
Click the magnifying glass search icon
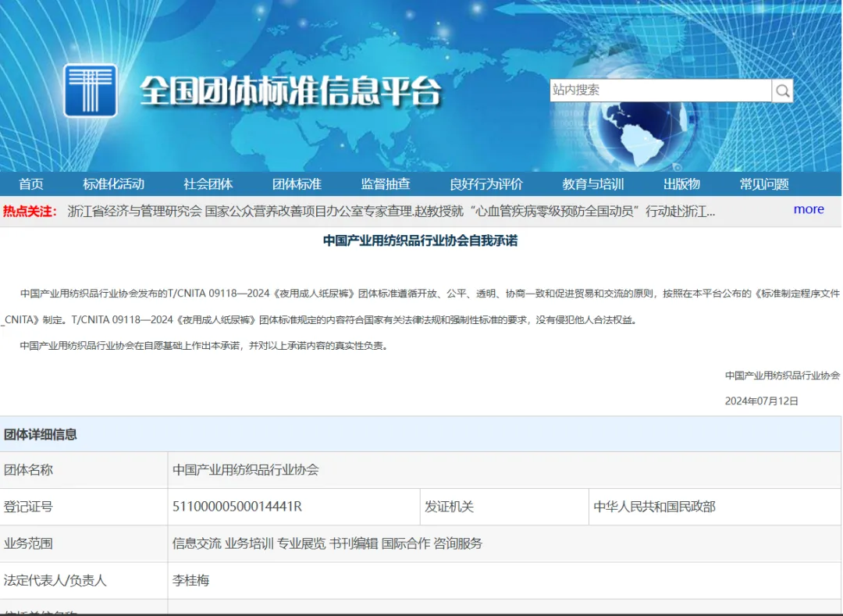click(x=782, y=91)
